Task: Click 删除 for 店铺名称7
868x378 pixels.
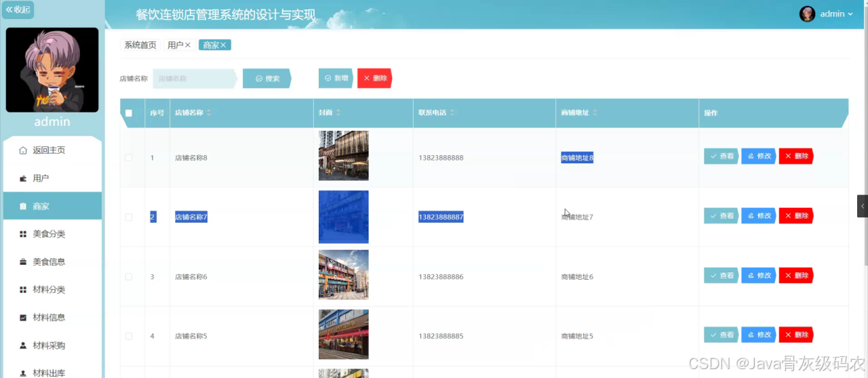Action: click(x=796, y=216)
